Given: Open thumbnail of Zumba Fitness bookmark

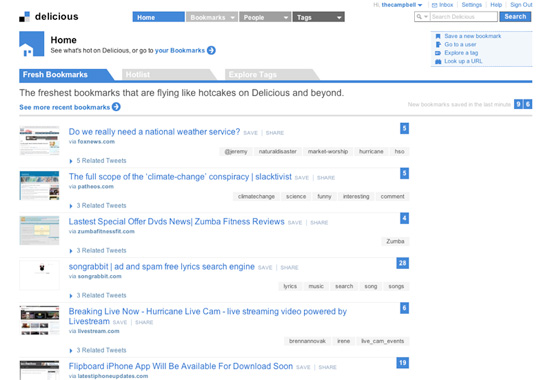Looking at the screenshot, I should coord(39,231).
